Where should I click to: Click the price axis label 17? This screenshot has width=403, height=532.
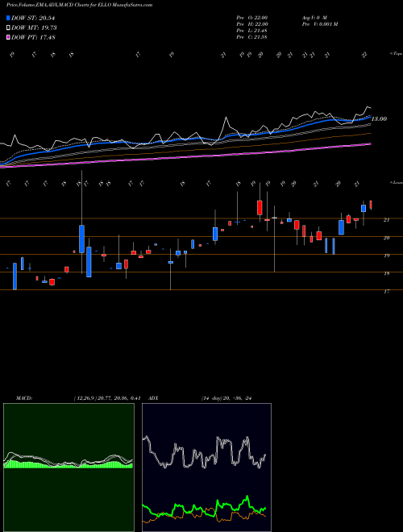coord(386,292)
